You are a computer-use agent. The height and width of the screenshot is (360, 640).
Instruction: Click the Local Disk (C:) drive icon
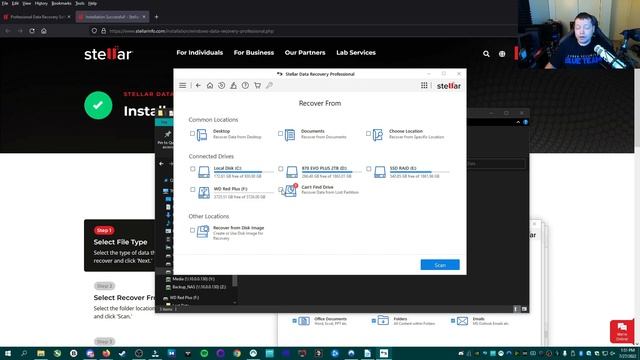pos(204,172)
